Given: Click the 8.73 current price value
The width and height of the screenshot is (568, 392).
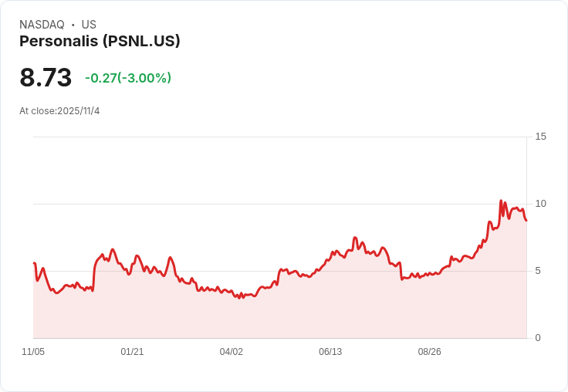Looking at the screenshot, I should pos(46,78).
